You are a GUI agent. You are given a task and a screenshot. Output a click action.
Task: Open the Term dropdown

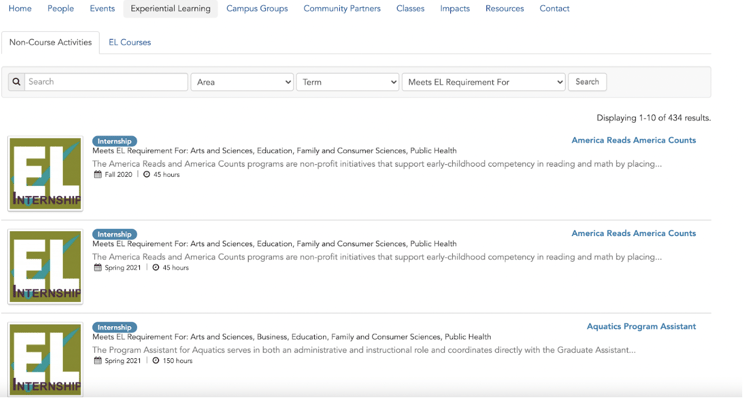pyautogui.click(x=347, y=82)
